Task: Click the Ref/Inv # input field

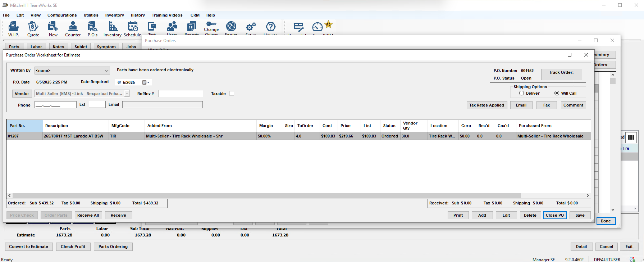Action: [x=181, y=94]
